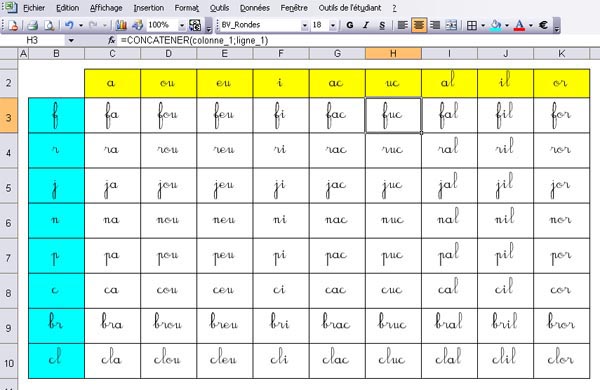The height and width of the screenshot is (390, 600).
Task: Select the column H header
Action: [393, 54]
